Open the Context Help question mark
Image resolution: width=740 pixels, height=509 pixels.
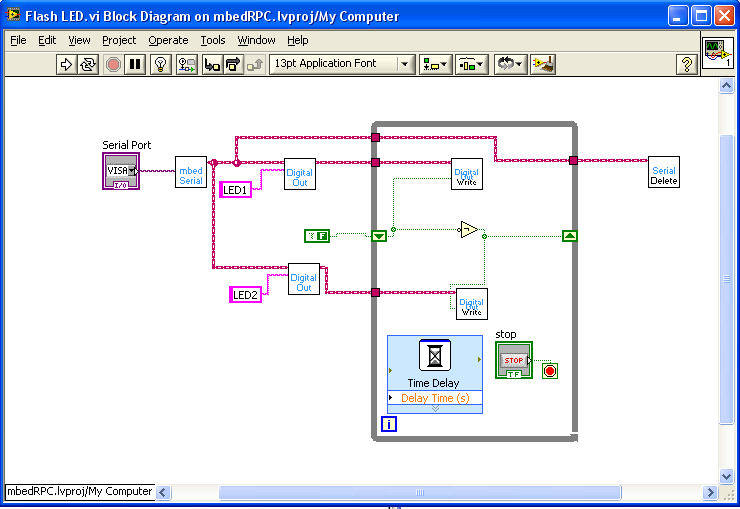point(687,64)
